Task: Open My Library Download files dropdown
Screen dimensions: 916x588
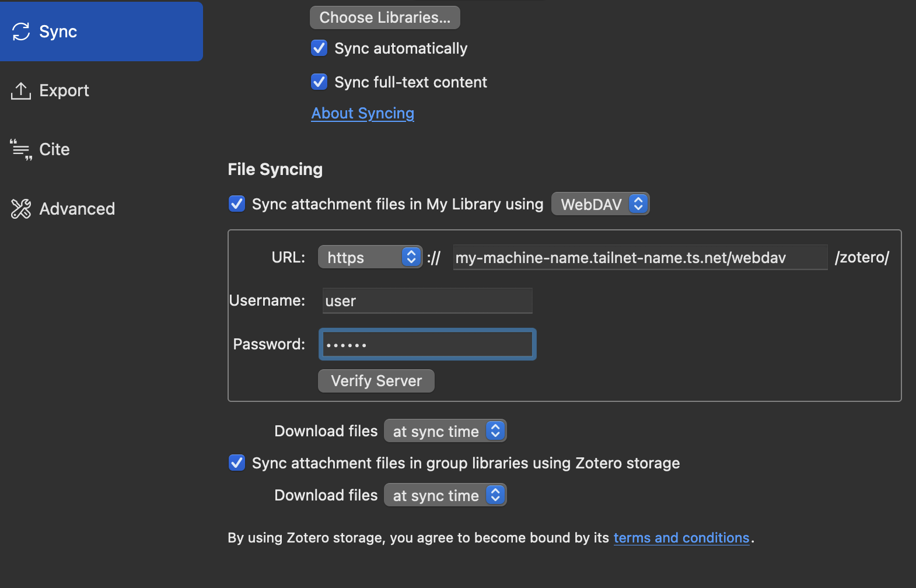Action: click(x=445, y=431)
